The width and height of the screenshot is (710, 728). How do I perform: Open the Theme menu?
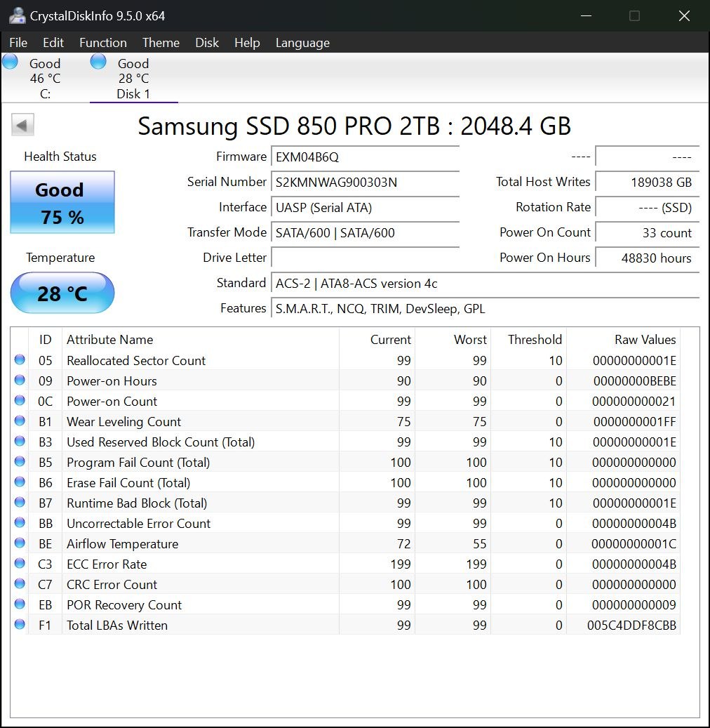point(161,43)
